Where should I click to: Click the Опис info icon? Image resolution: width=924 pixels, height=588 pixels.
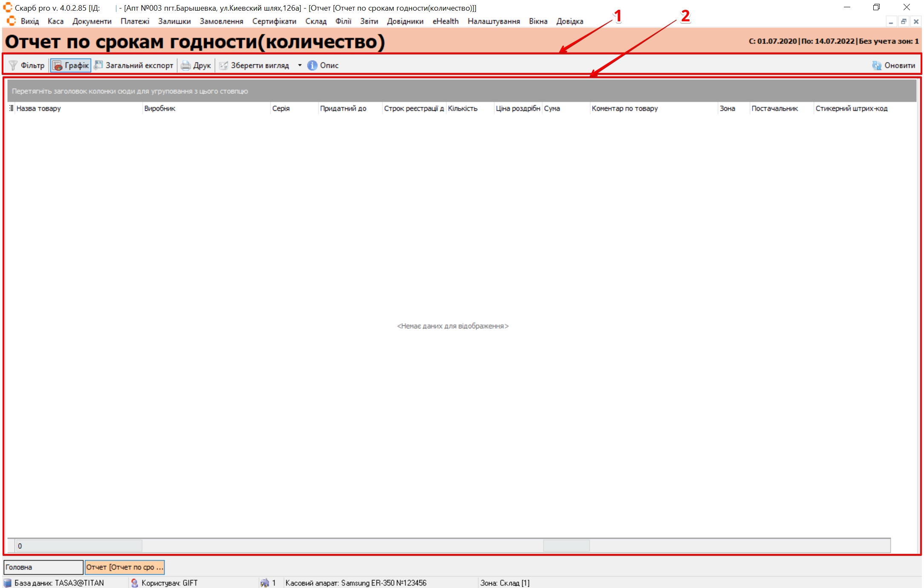click(x=312, y=65)
